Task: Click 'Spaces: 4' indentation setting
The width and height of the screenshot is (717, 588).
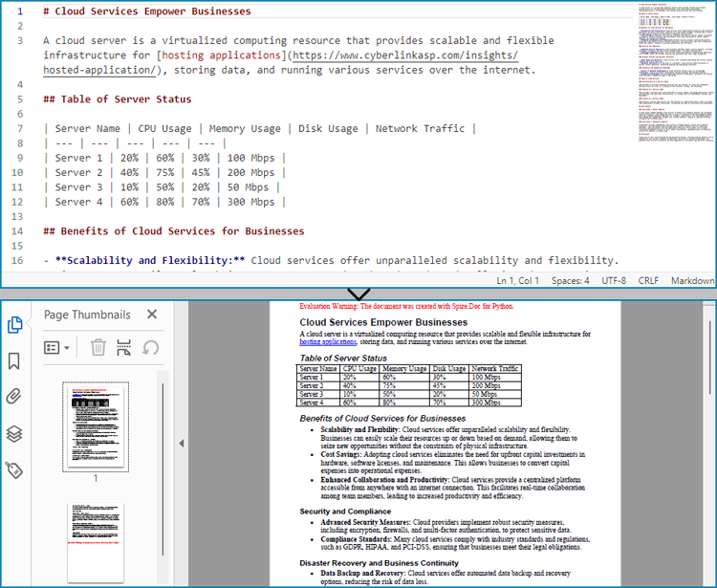Action: point(570,281)
